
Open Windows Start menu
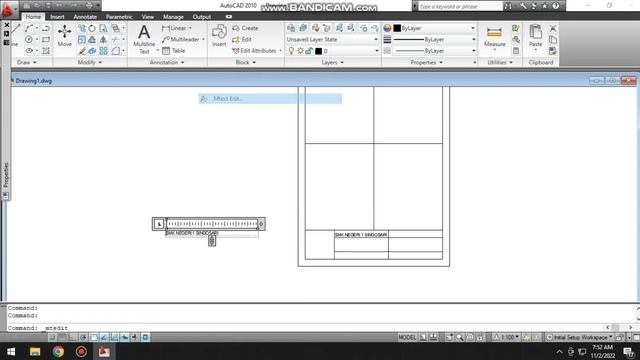[11, 351]
